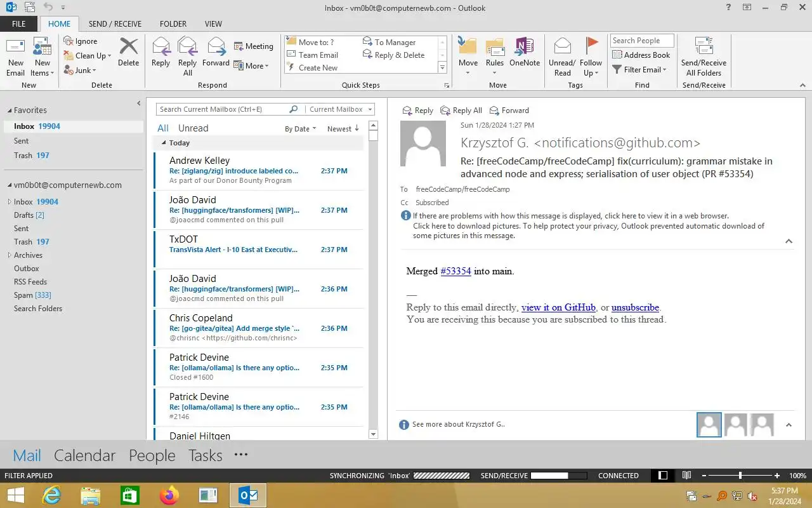Open Follow Up flag menu
812x508 pixels.
point(591,57)
